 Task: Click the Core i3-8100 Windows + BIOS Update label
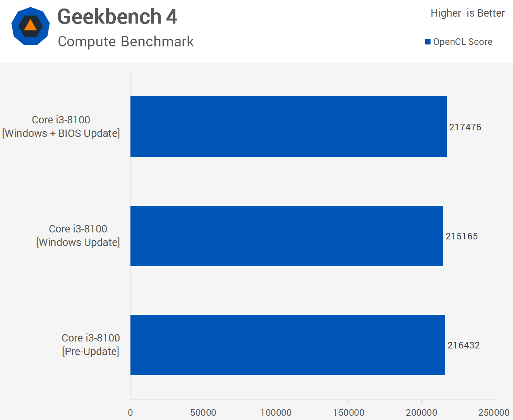[x=61, y=126]
